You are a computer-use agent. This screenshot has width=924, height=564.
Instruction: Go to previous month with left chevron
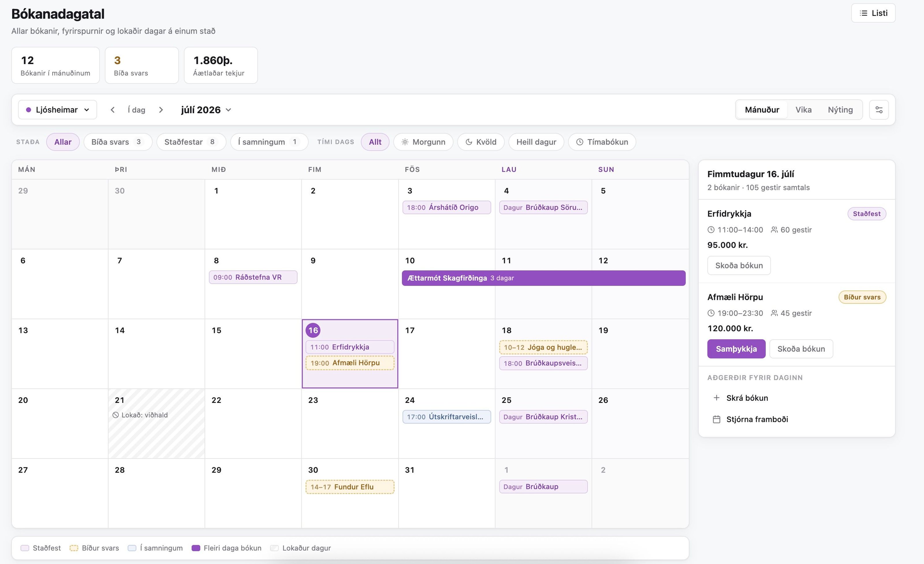click(x=113, y=110)
